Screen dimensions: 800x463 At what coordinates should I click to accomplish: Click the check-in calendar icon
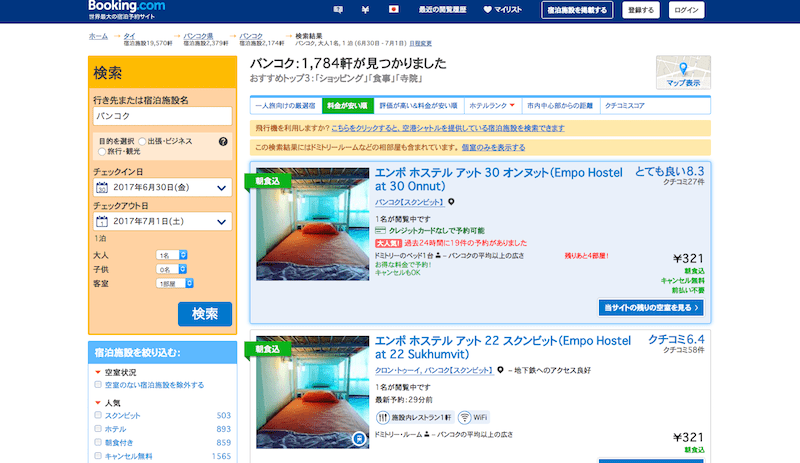point(102,187)
